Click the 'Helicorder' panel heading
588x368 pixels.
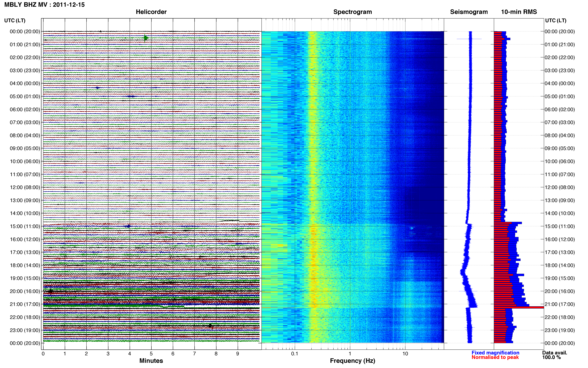pos(151,12)
